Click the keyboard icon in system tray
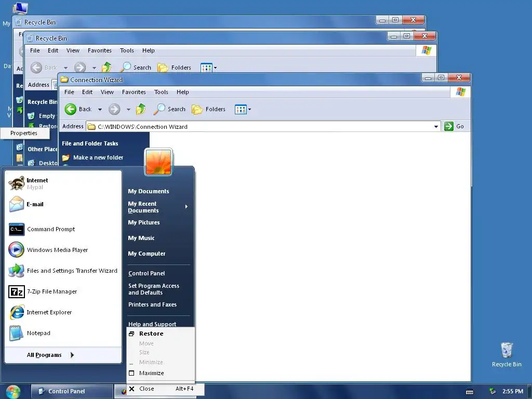The image size is (532, 399). coord(470,392)
